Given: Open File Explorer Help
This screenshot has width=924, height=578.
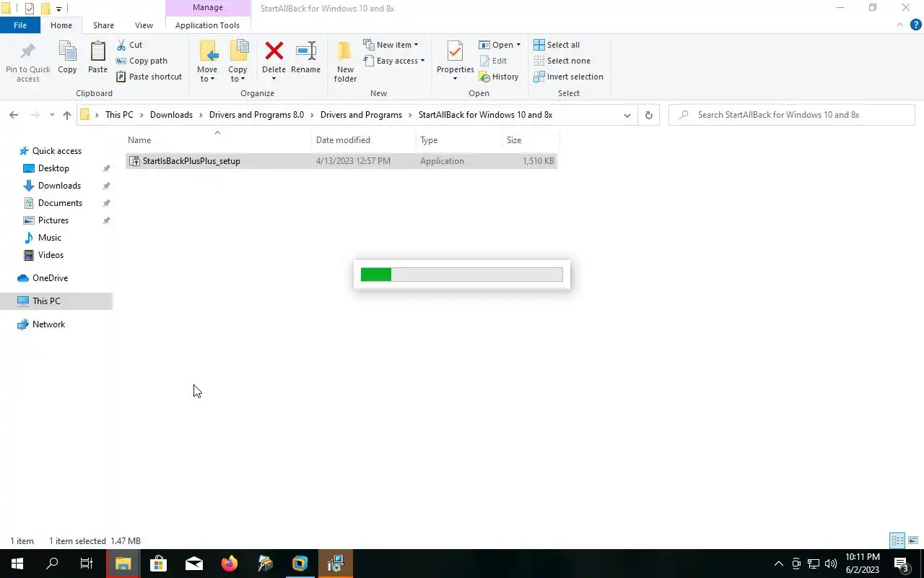Looking at the screenshot, I should click(915, 25).
